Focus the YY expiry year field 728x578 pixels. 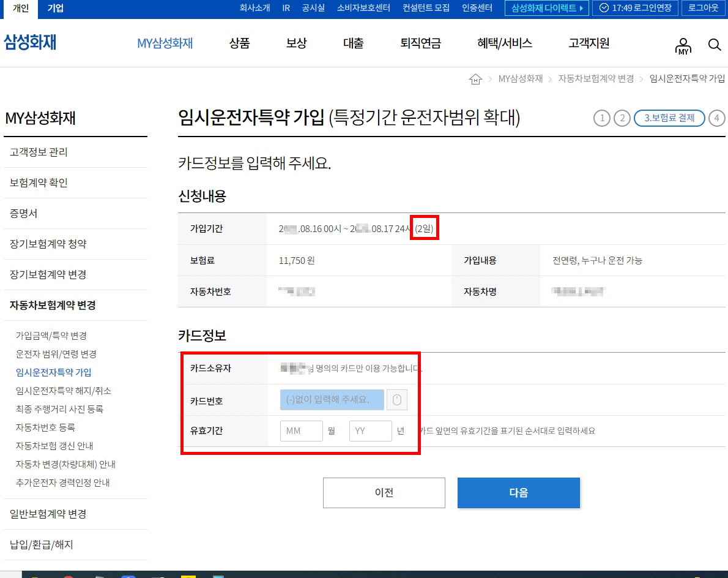pos(371,430)
